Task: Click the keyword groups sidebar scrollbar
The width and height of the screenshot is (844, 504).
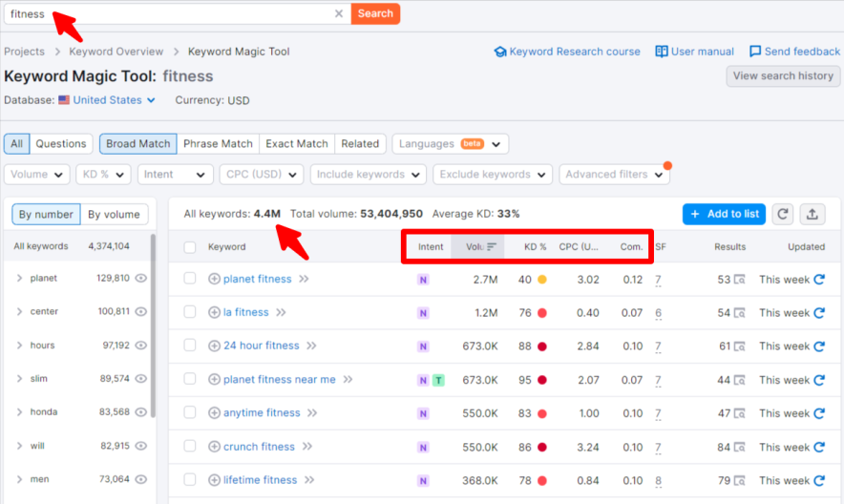Action: [x=154, y=325]
